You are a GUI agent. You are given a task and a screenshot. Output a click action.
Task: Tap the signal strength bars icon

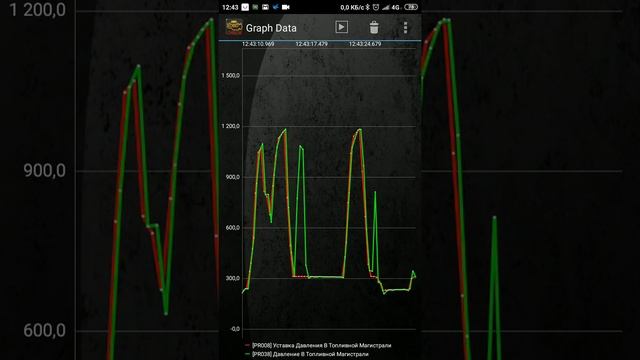(386, 7)
